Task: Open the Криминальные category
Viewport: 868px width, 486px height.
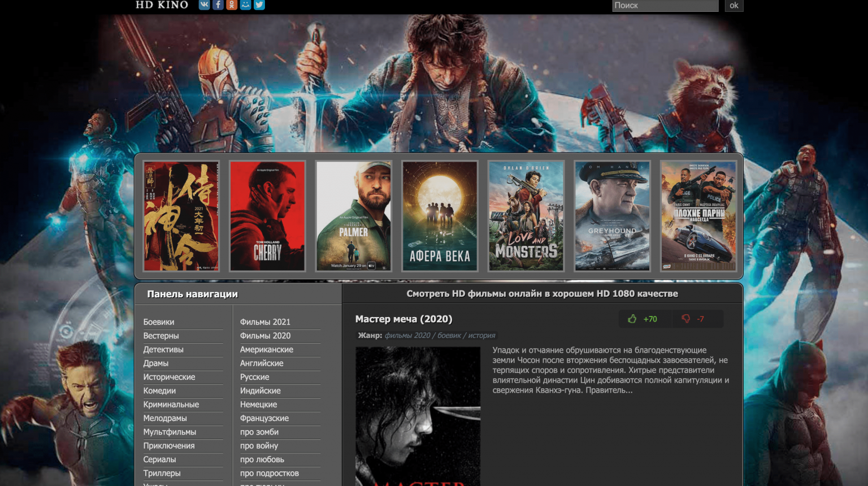Action: click(x=171, y=404)
